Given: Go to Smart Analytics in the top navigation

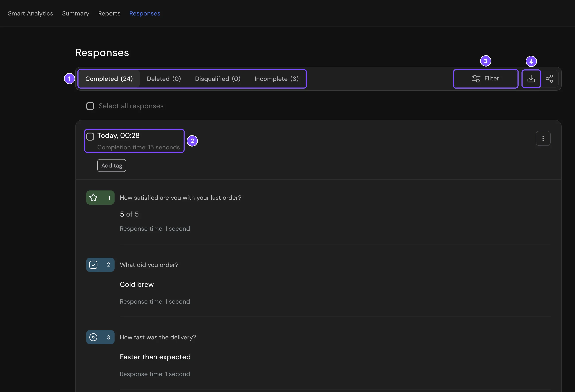Looking at the screenshot, I should (31, 13).
